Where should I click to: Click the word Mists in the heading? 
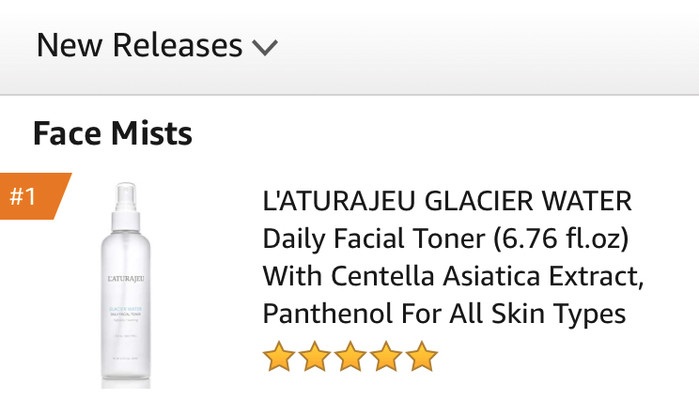(x=152, y=133)
